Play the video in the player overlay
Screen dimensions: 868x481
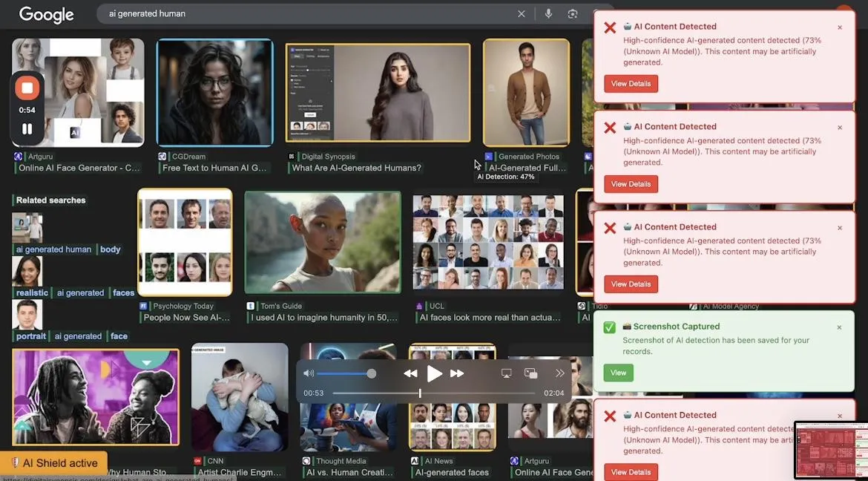pos(435,373)
